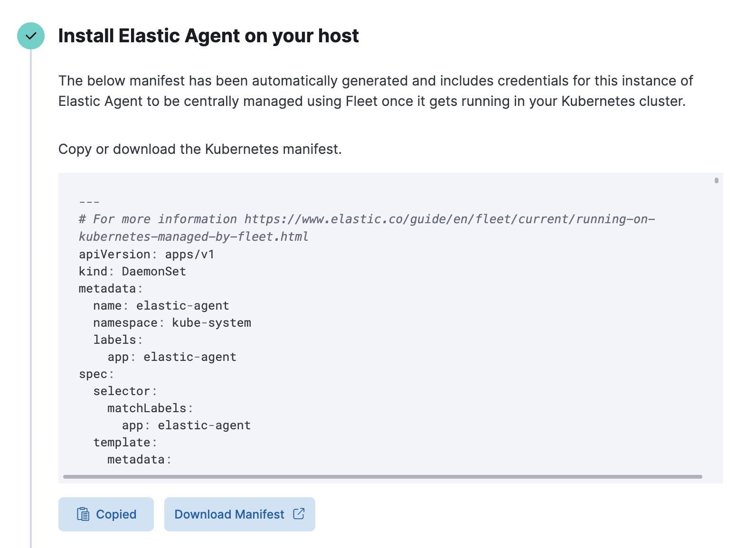This screenshot has width=756, height=548.
Task: Click the Download Manifest button text
Action: coord(229,514)
